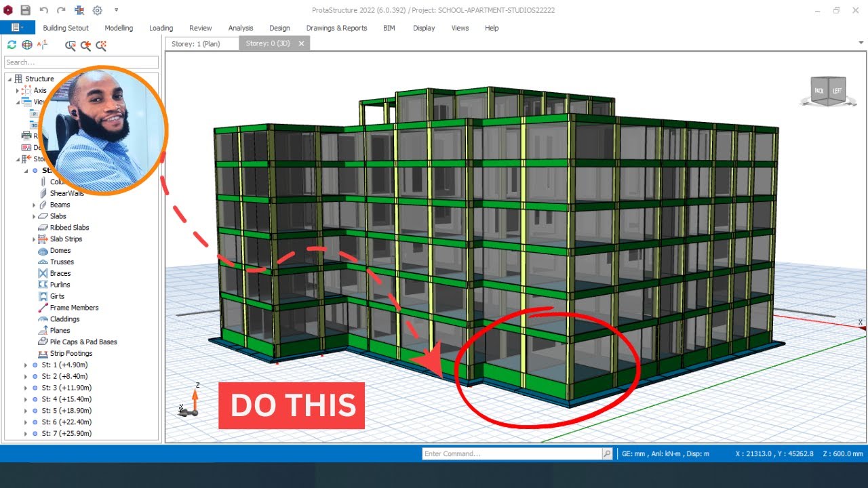Open the Review ribbon tab
868x488 pixels.
[x=201, y=28]
